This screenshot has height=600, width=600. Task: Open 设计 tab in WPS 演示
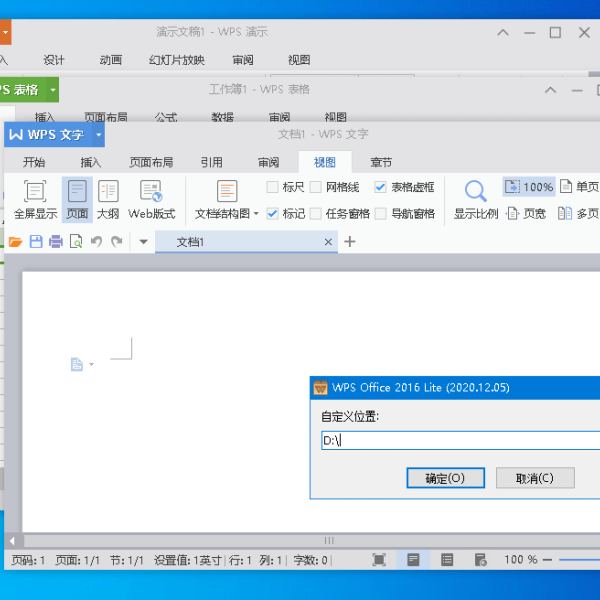(54, 60)
